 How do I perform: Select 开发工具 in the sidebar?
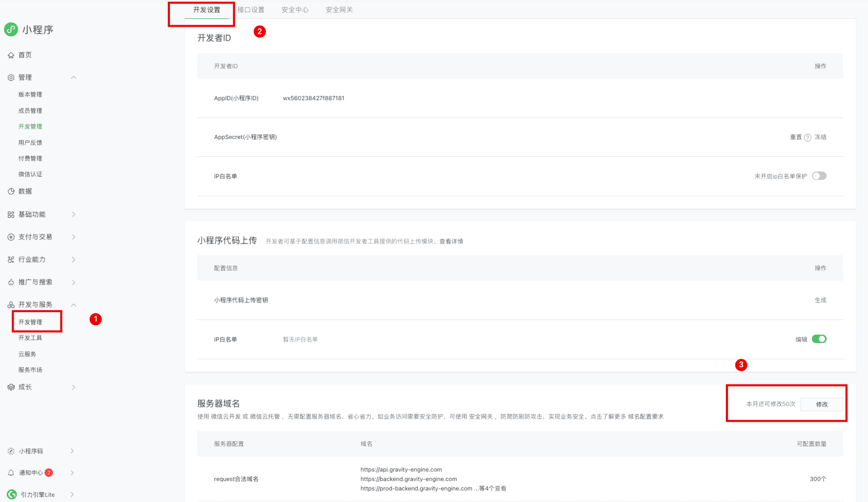pos(30,338)
